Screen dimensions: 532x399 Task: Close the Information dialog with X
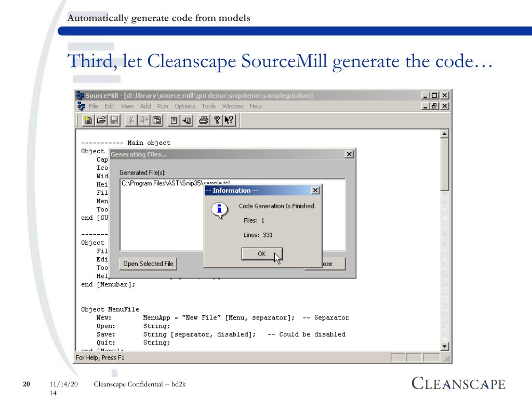tap(315, 190)
